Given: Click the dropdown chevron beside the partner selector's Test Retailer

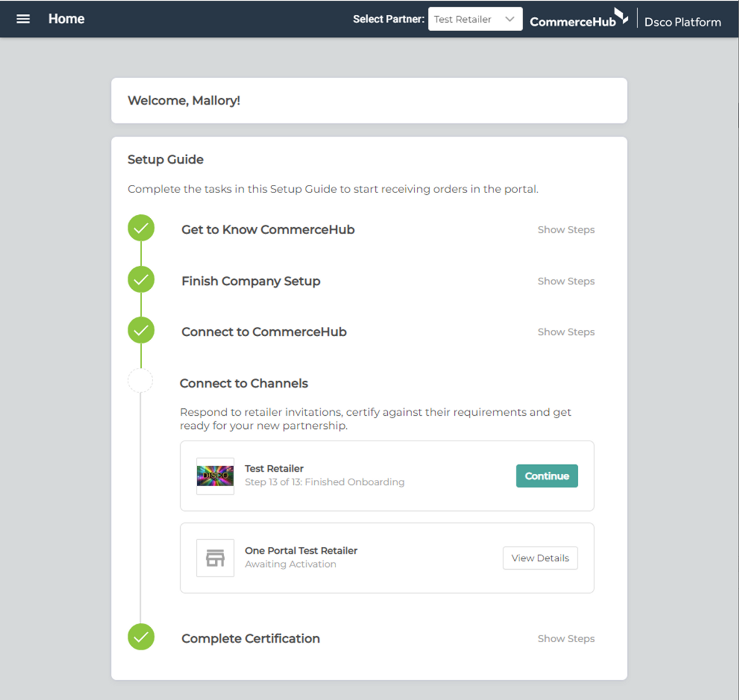Looking at the screenshot, I should 510,19.
